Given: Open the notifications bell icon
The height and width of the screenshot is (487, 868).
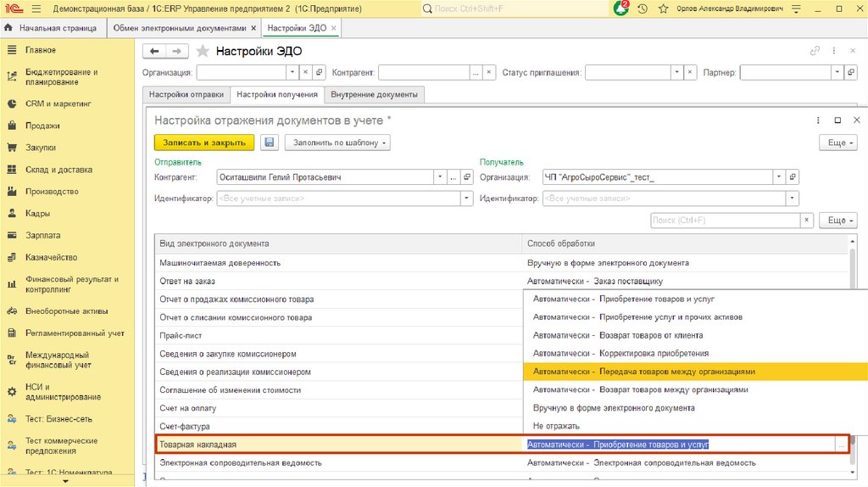Looking at the screenshot, I should pos(621,8).
